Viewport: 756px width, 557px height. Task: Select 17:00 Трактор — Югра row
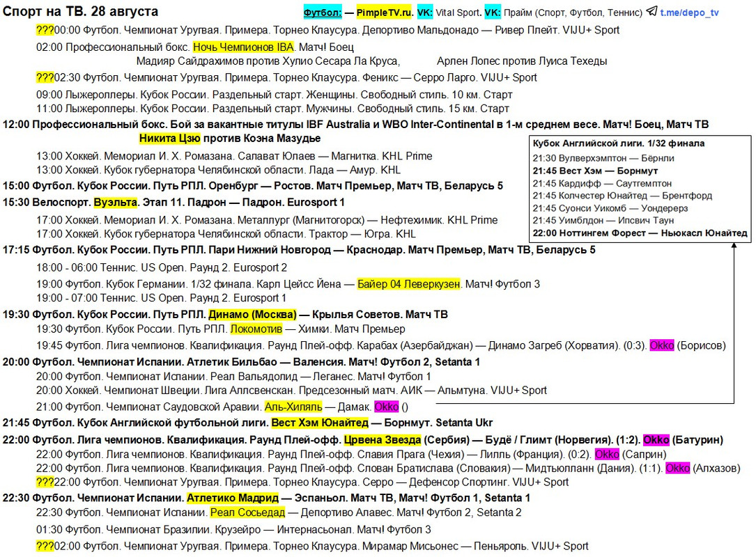[x=226, y=234]
